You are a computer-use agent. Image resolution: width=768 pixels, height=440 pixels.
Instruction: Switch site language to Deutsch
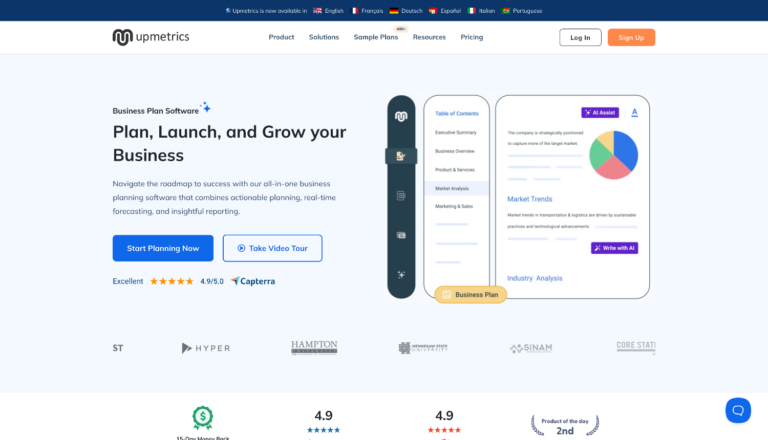point(411,11)
